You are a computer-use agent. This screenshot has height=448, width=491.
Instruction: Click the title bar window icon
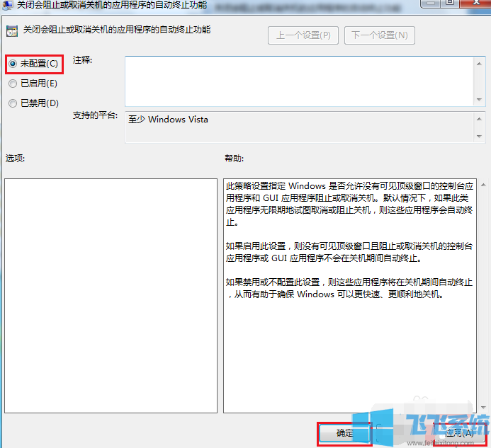(8, 5)
